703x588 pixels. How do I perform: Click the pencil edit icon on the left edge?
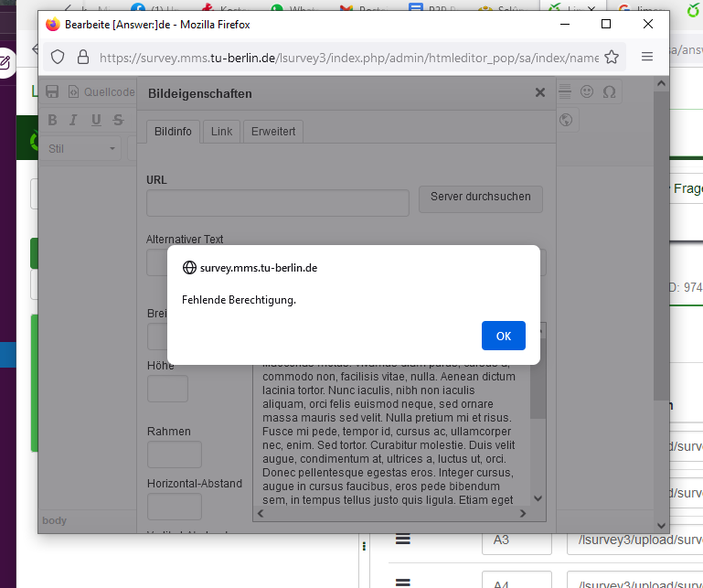[x=5, y=63]
